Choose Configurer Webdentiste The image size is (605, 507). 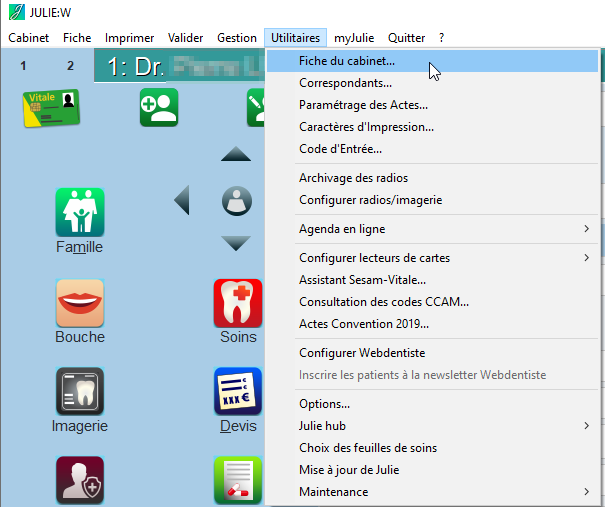[432, 353]
